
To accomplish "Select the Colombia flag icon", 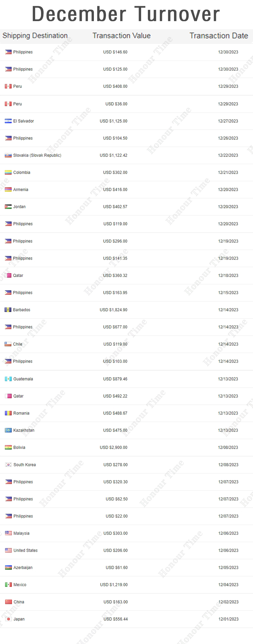I will click(x=8, y=173).
